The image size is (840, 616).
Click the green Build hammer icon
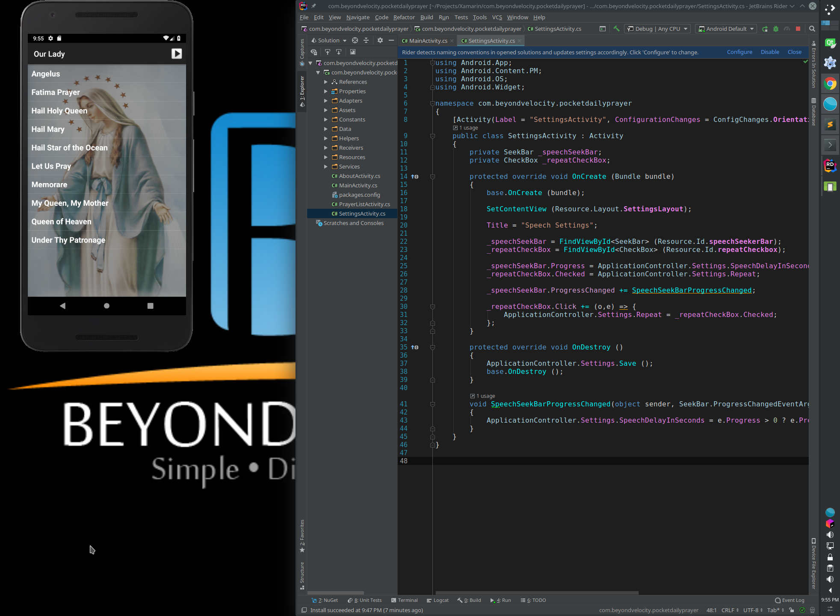(x=616, y=29)
